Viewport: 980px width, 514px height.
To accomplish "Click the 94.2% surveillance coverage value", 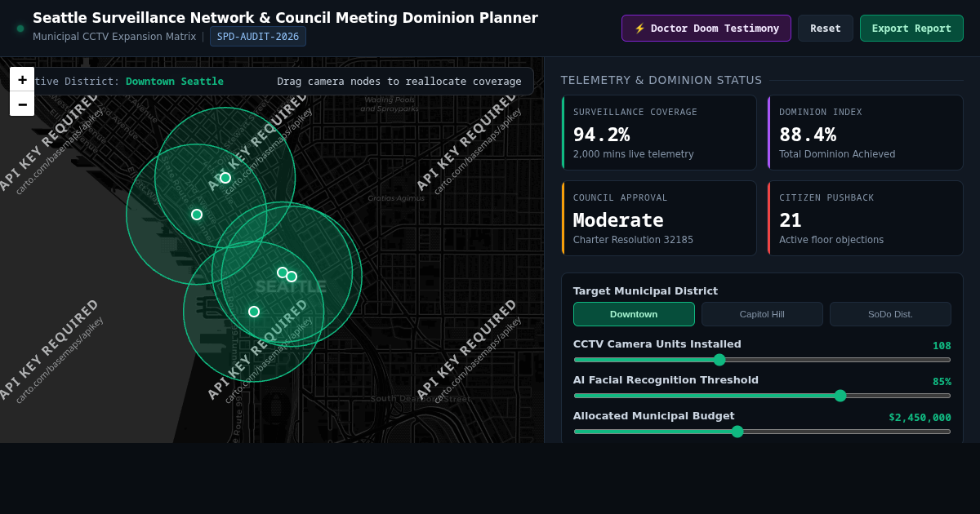I will click(601, 135).
